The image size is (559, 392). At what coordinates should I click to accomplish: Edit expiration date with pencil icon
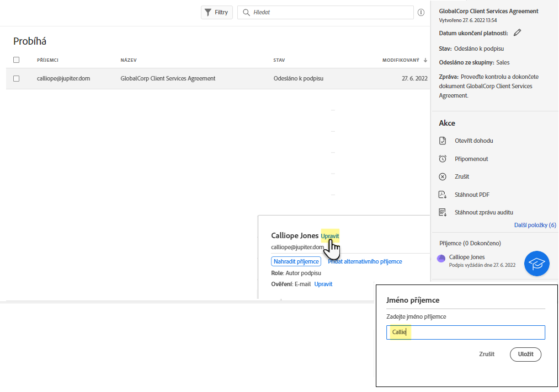(517, 33)
